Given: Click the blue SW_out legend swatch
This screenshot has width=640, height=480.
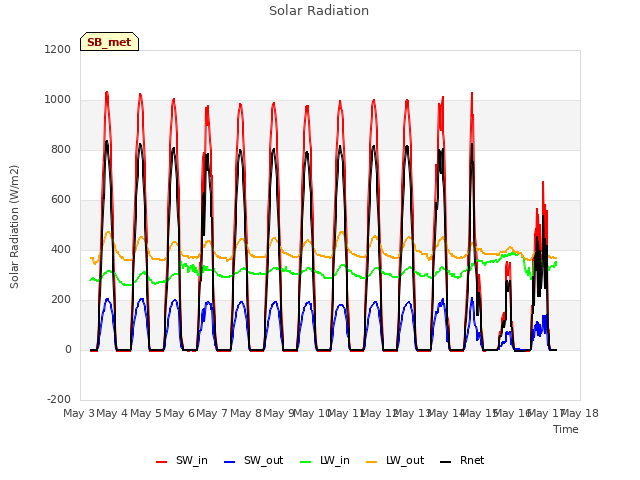Looking at the screenshot, I should pyautogui.click(x=230, y=462).
